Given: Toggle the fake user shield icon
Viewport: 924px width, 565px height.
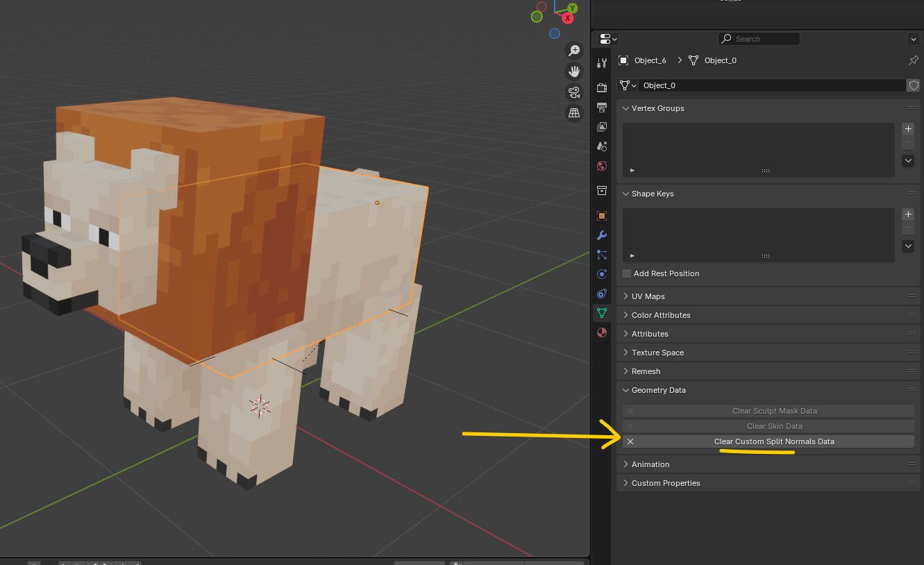Looking at the screenshot, I should point(914,85).
